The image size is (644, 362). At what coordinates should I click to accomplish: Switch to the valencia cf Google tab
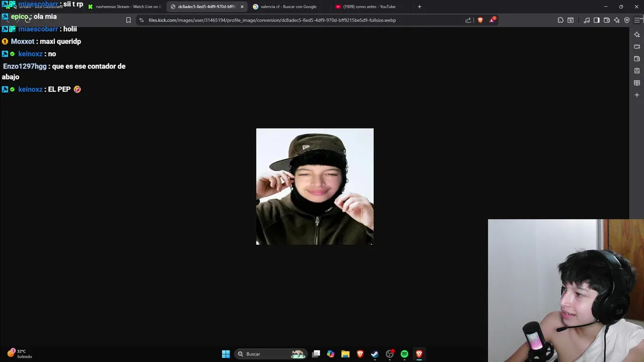pyautogui.click(x=288, y=7)
